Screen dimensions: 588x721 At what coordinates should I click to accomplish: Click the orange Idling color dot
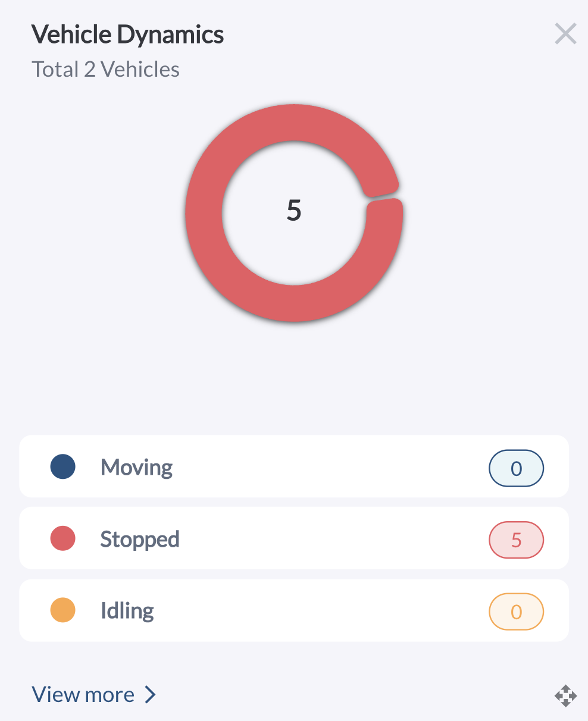tap(62, 611)
